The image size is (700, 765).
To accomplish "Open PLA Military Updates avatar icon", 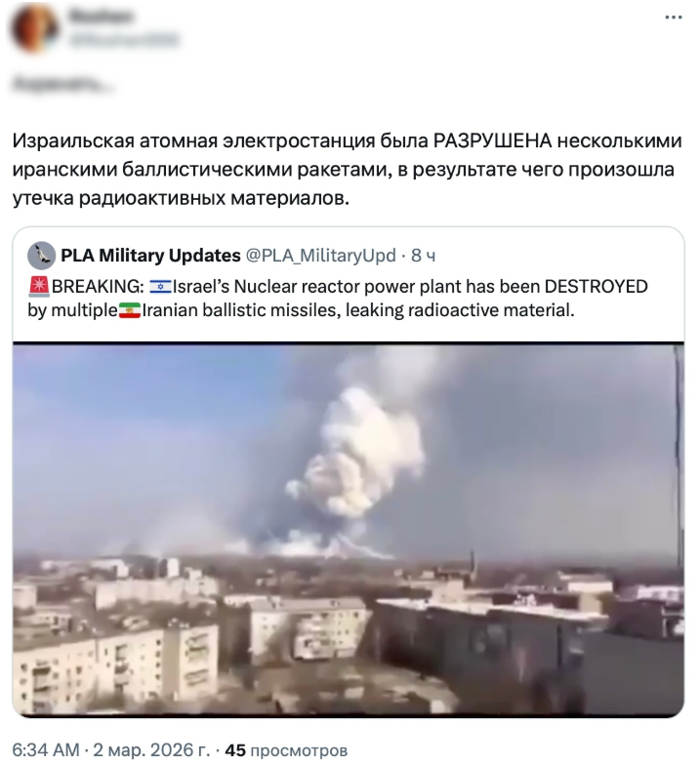I will pos(41,256).
